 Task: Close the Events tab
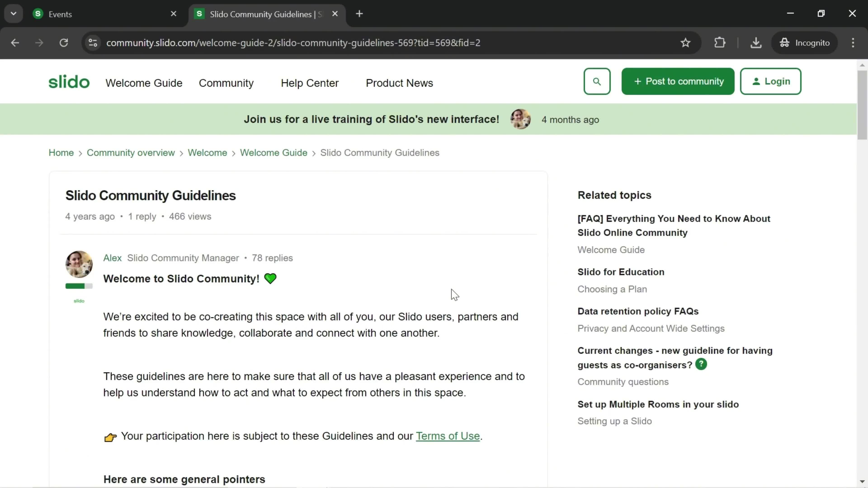(x=174, y=14)
